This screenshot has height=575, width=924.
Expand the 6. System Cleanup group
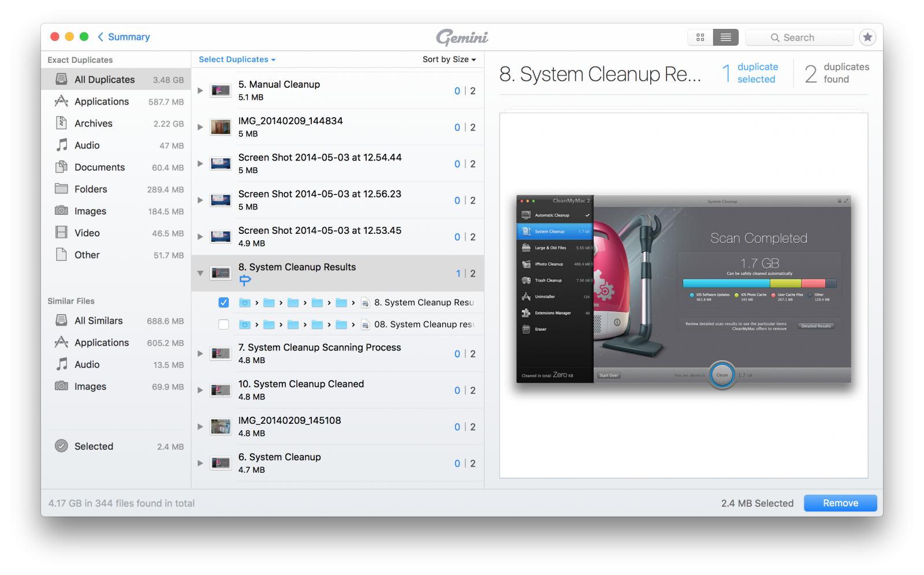(200, 463)
